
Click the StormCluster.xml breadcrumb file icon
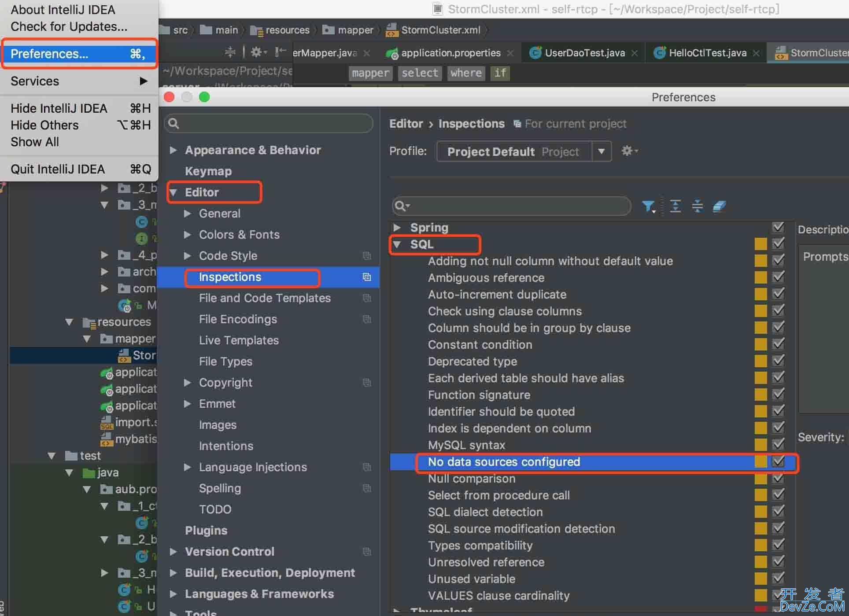(392, 30)
